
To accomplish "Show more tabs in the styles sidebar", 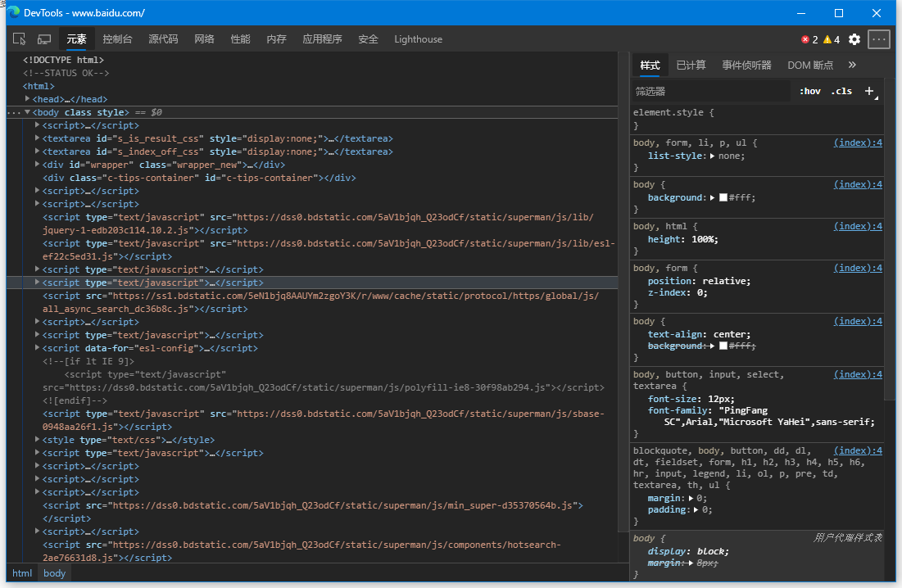I will pos(852,65).
